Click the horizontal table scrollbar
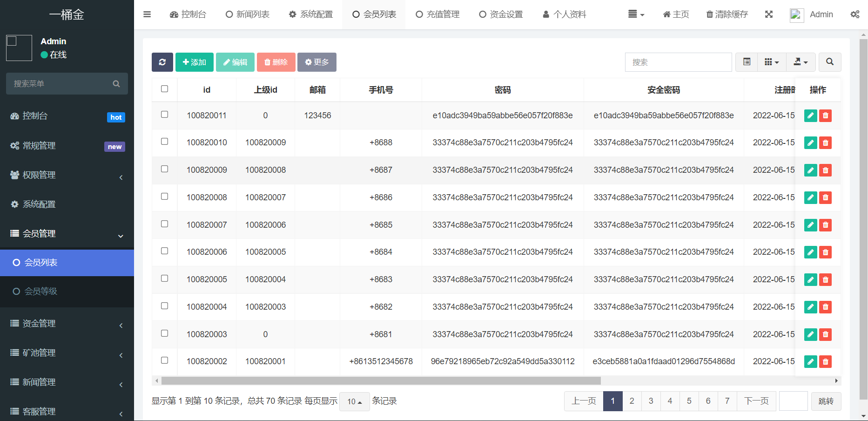The image size is (868, 421). tap(381, 381)
